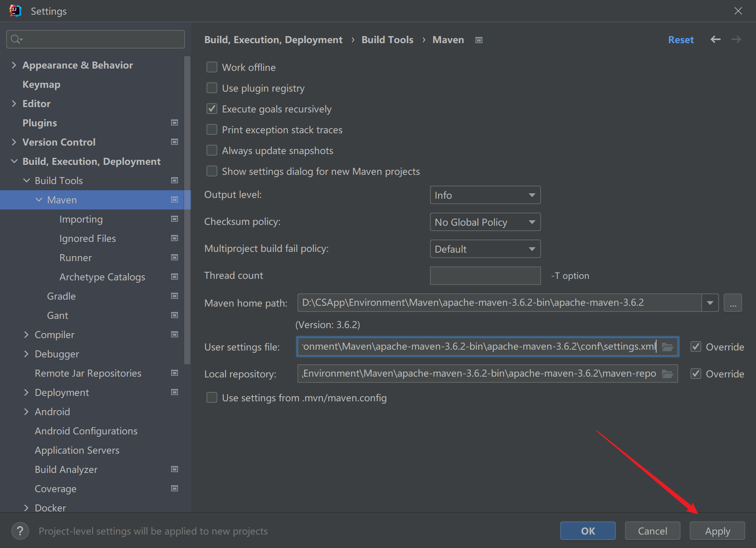
Task: Click the left tree vertical scrollbar
Action: coord(188,210)
